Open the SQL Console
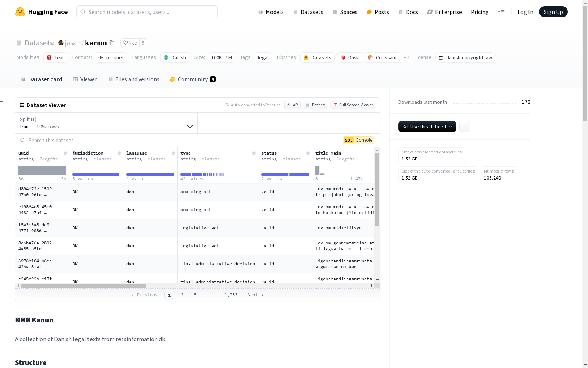This screenshot has height=368, width=588. [358, 140]
